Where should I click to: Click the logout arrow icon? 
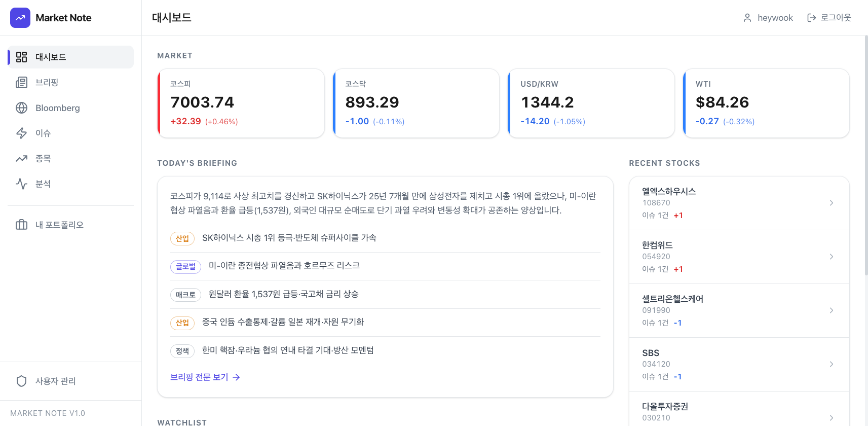click(811, 18)
